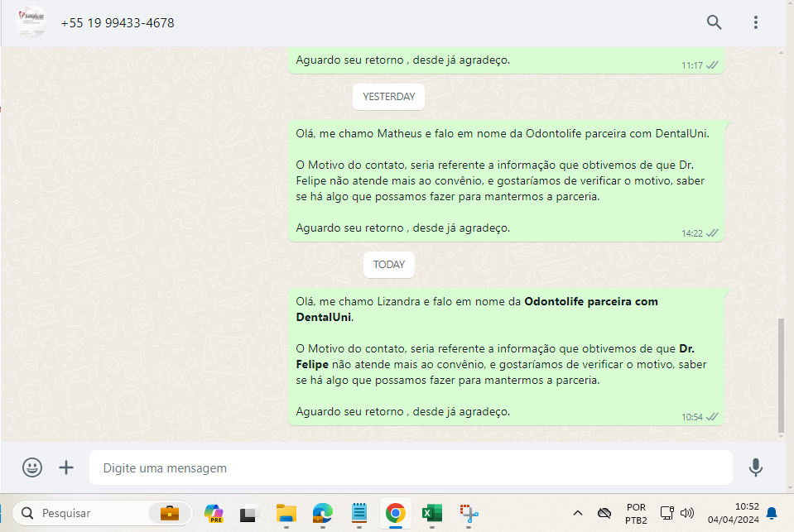Open File Explorer from the taskbar

coord(286,513)
